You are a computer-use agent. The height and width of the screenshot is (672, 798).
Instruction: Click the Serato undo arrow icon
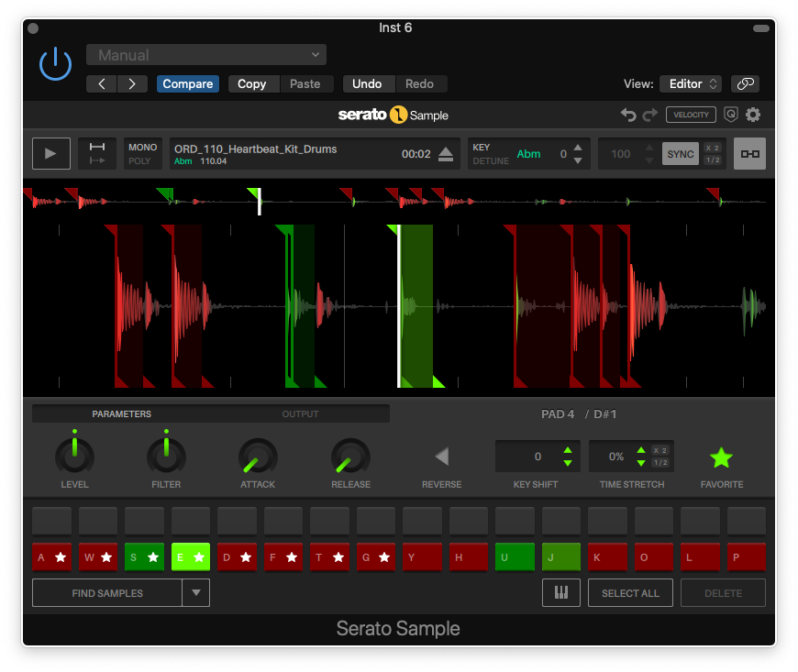(x=628, y=115)
